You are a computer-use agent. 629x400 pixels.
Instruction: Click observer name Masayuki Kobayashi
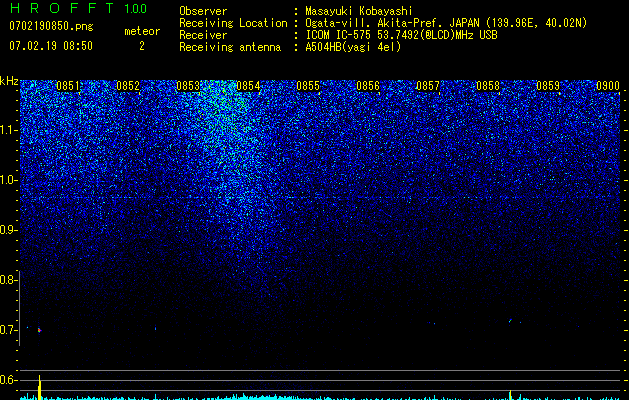tap(359, 11)
